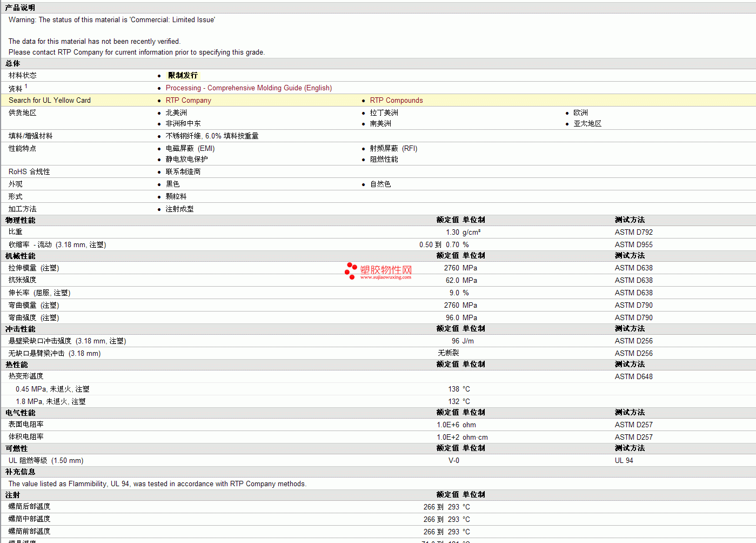756x543 pixels.
Task: Select the '1.30' specific gravity value
Action: click(452, 233)
